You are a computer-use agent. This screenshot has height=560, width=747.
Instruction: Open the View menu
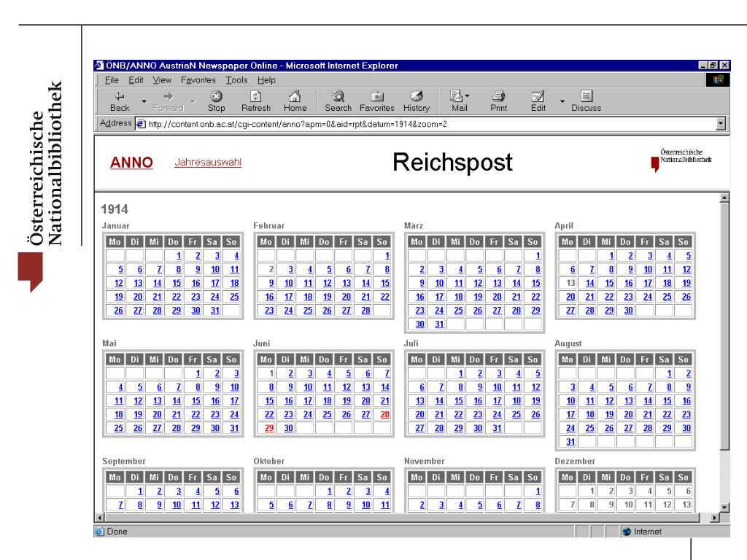(162, 80)
